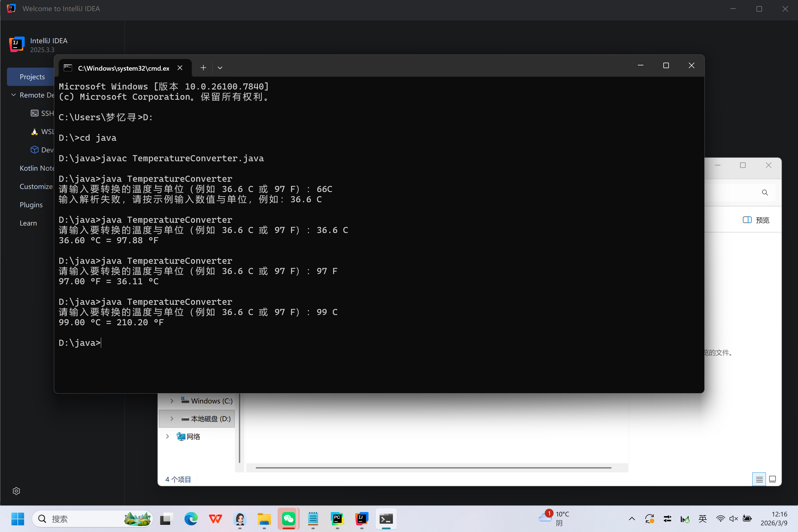The image size is (798, 532).
Task: Open IntelliJ settings gear icon
Action: (x=16, y=491)
